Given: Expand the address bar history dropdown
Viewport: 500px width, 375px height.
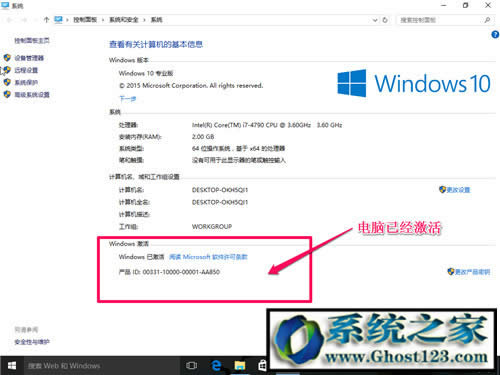Looking at the screenshot, I should tap(375, 20).
